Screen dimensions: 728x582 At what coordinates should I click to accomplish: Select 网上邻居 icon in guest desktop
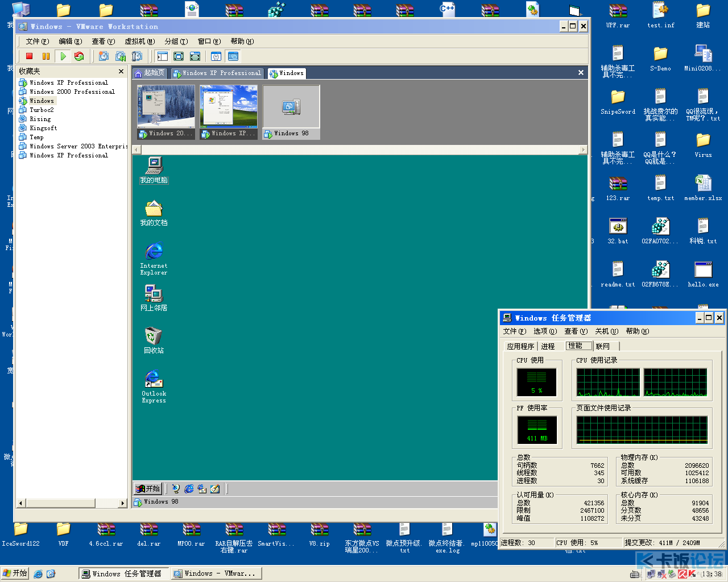154,298
